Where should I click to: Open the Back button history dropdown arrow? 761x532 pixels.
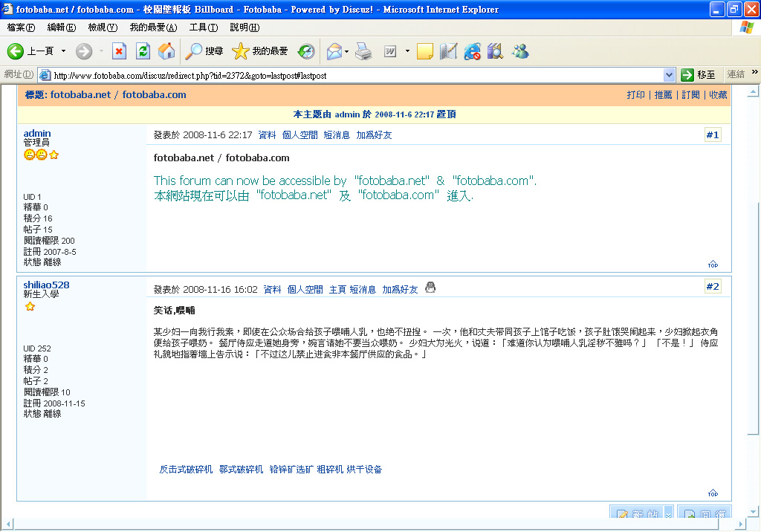[x=63, y=51]
